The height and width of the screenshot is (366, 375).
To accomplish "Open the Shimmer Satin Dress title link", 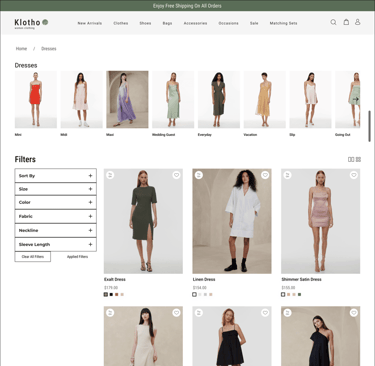I will 301,279.
